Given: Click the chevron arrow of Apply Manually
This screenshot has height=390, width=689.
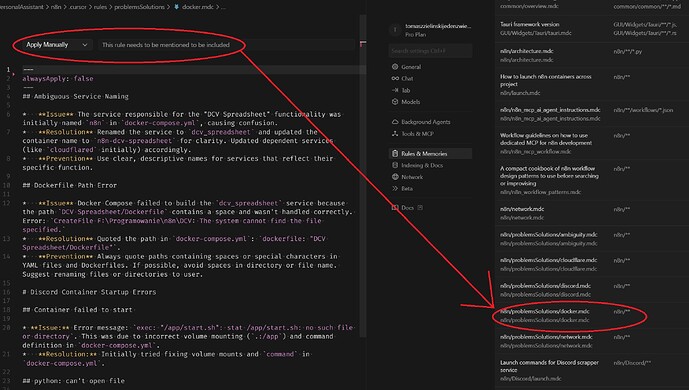Looking at the screenshot, I should (x=85, y=45).
